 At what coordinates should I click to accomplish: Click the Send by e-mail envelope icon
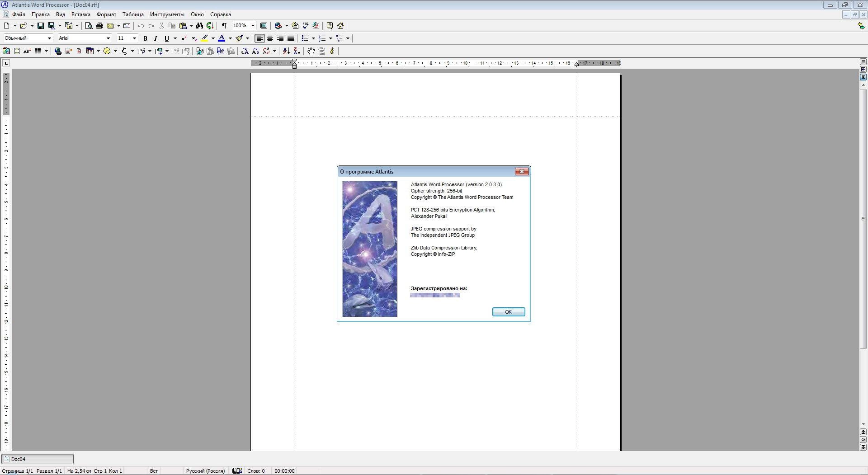point(110,26)
